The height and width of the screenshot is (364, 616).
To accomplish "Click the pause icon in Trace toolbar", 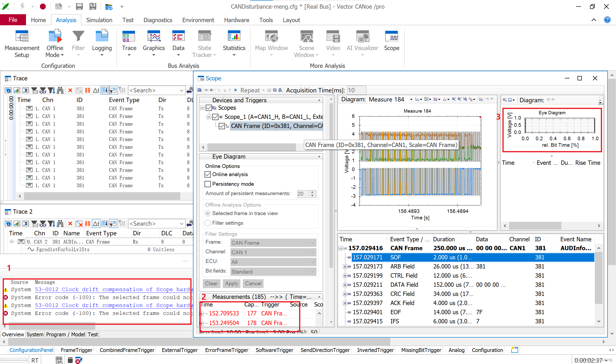I will click(88, 90).
